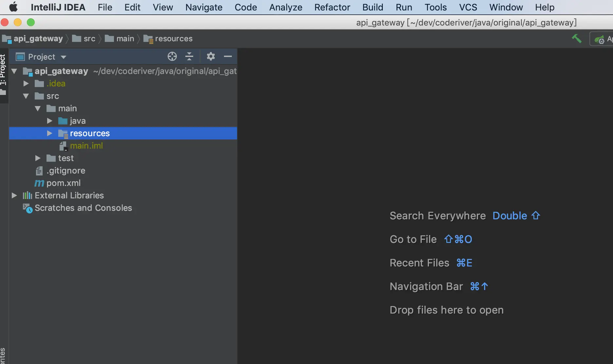Image resolution: width=613 pixels, height=364 pixels.
Task: Expand the java folder
Action: (x=49, y=121)
